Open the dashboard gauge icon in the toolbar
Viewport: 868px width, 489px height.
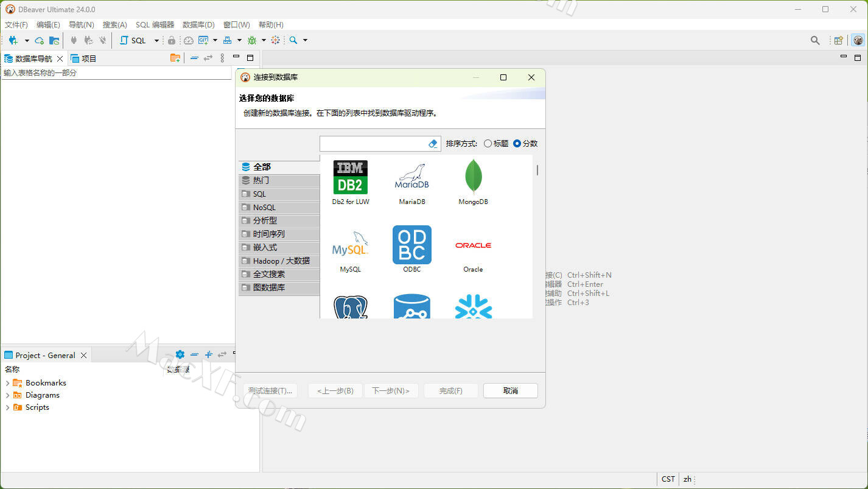pos(189,40)
